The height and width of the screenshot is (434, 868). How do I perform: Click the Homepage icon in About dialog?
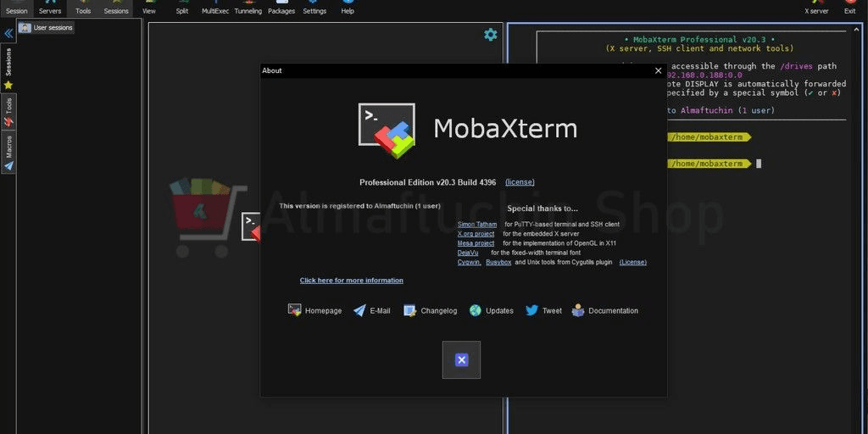[x=294, y=310]
